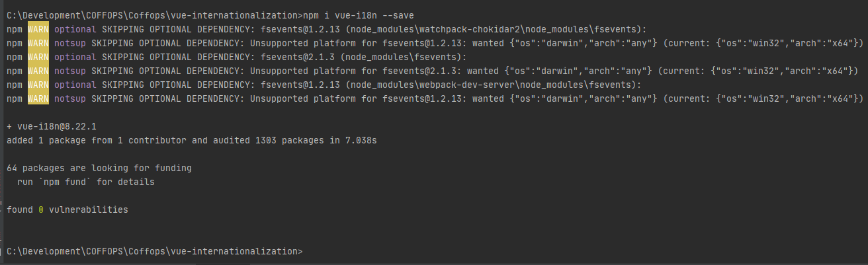Place cursor at the empty bottom command prompt

[155, 252]
